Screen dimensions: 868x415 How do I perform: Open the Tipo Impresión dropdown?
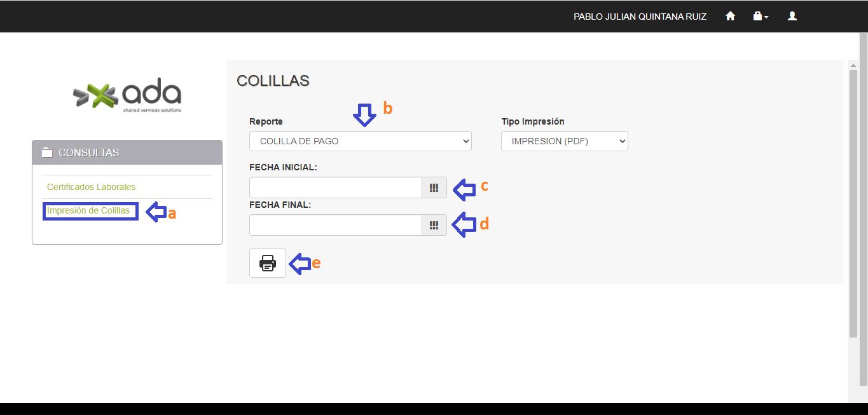[564, 141]
